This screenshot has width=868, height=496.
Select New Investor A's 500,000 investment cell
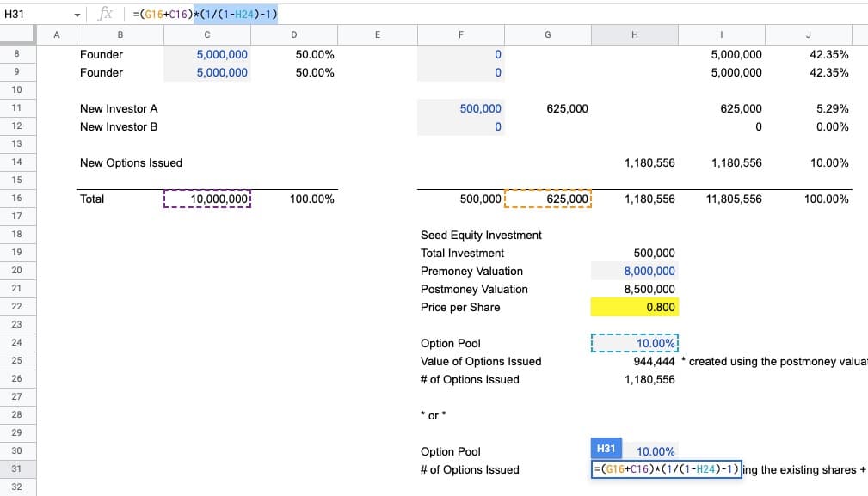tap(461, 109)
